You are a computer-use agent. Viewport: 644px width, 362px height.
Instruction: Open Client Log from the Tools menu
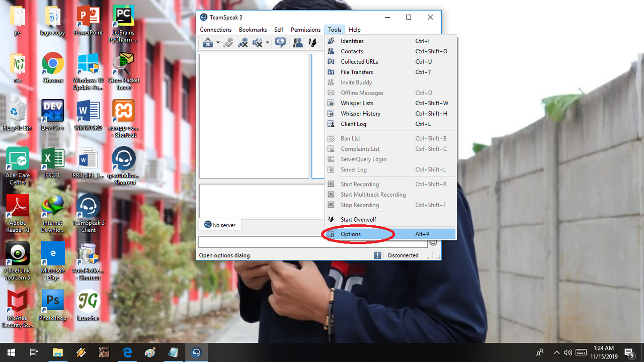[x=390, y=124]
